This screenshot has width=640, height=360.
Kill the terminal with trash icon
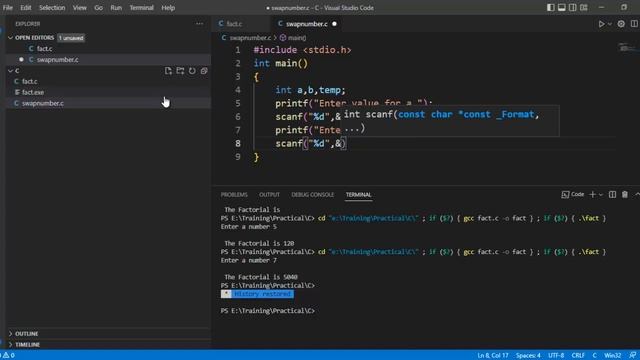click(x=624, y=195)
